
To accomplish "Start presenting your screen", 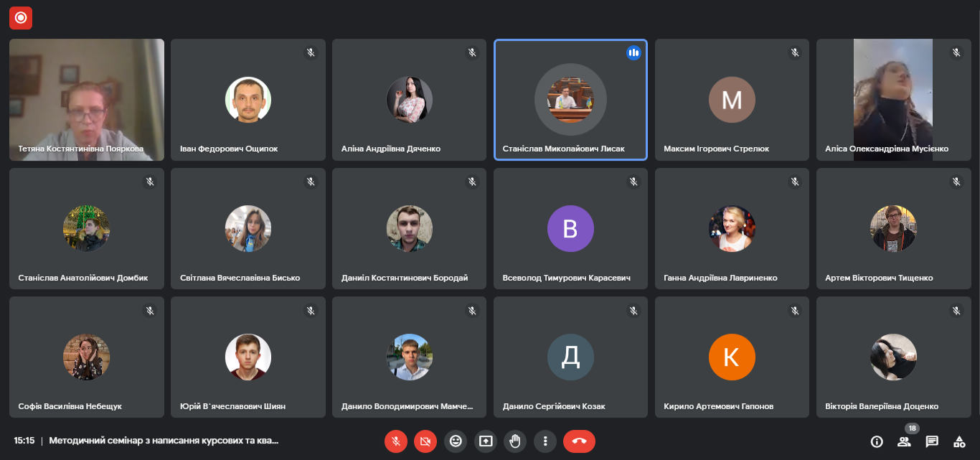I will 486,441.
